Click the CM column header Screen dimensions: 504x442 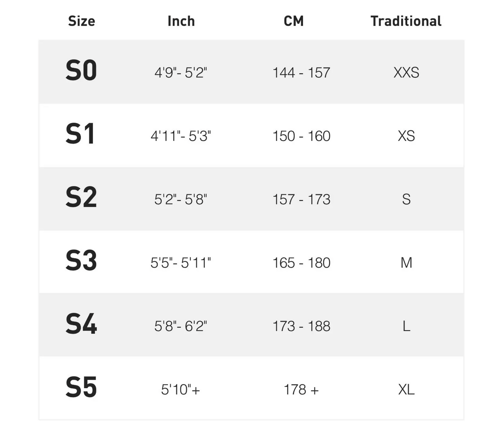pos(294,21)
